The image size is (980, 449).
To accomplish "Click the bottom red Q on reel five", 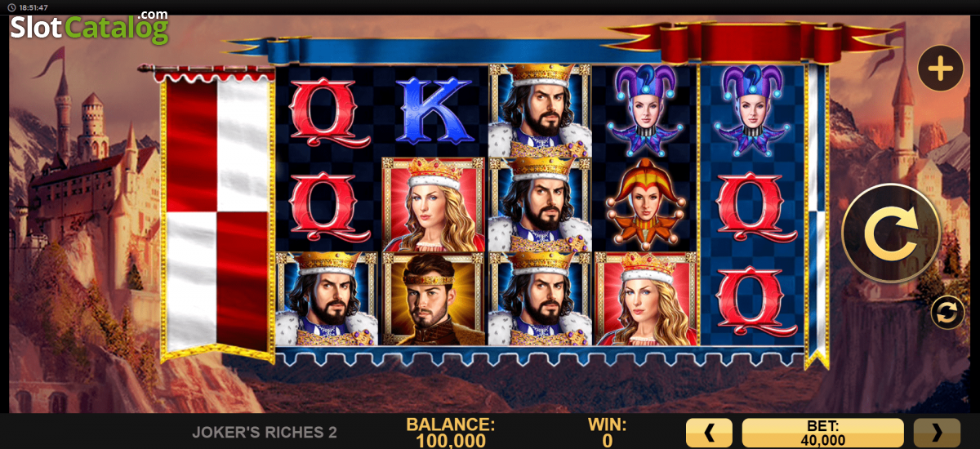I will point(751,299).
